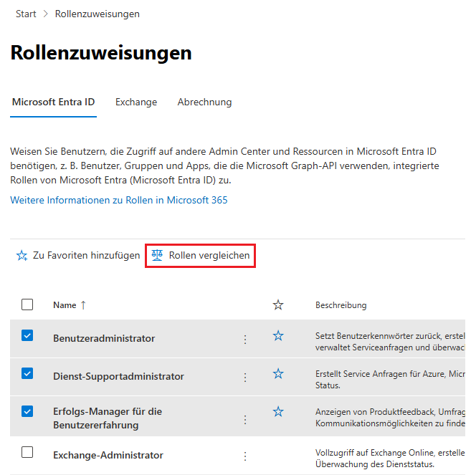Viewport: 476px width, 475px height.
Task: Tick the Exchange-Administrator checkbox
Action: click(x=27, y=452)
